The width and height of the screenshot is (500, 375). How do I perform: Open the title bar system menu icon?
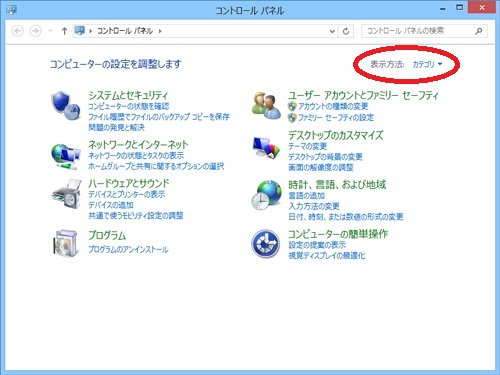point(11,10)
